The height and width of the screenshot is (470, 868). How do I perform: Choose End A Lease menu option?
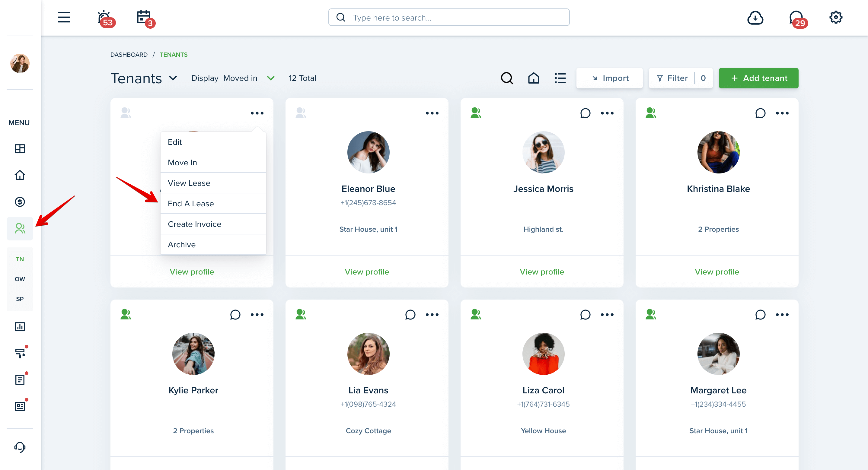[x=213, y=204]
